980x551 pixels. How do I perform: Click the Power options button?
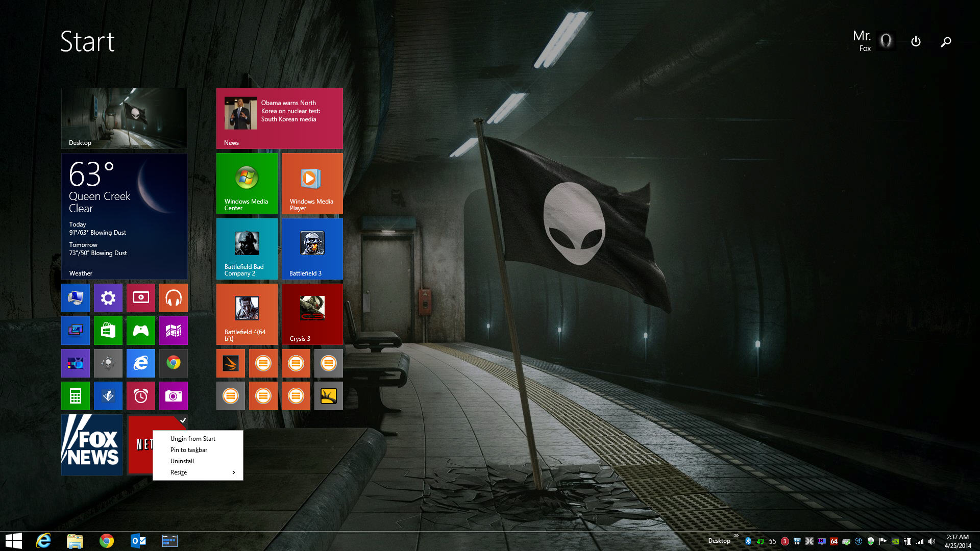click(x=916, y=41)
